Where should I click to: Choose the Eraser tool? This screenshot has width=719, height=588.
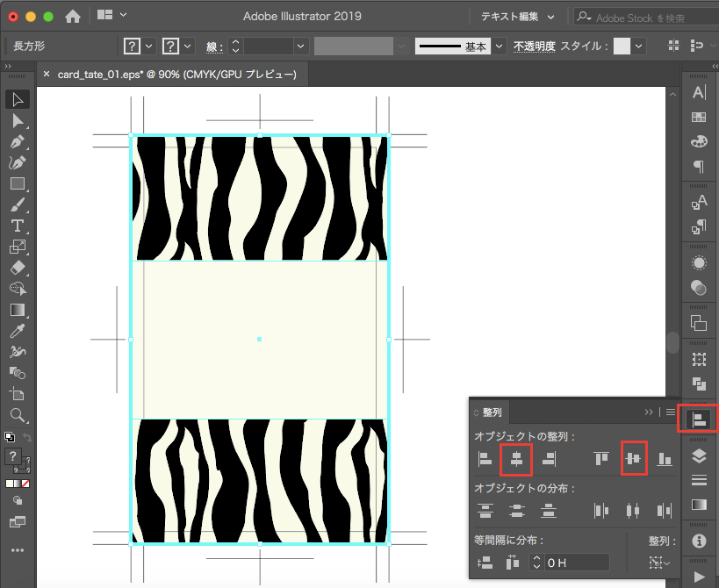[x=17, y=268]
